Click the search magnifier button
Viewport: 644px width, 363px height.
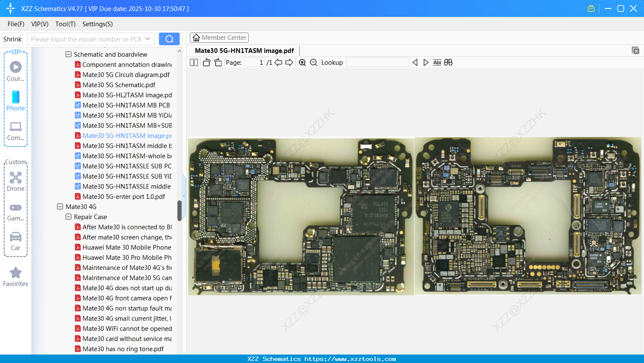pos(169,39)
